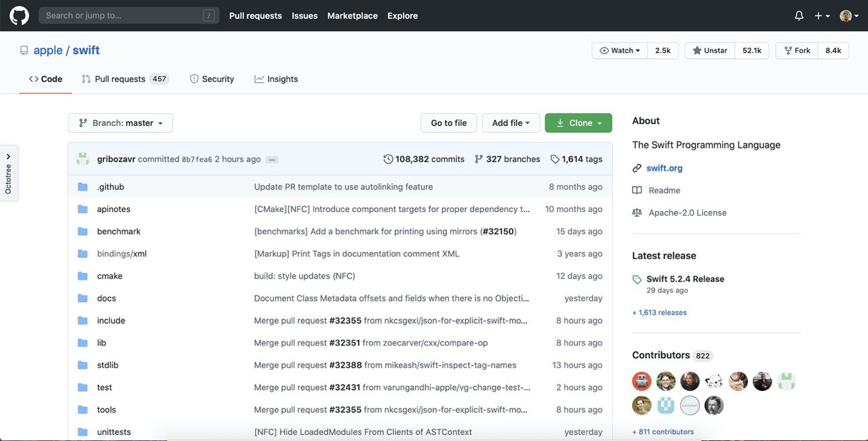Click the .github folder icon
This screenshot has height=441, width=868.
point(83,187)
